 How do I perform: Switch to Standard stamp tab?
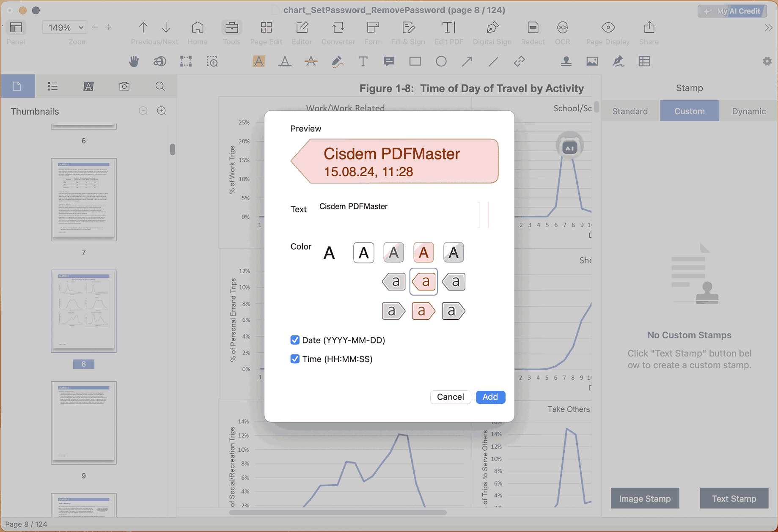click(x=630, y=111)
